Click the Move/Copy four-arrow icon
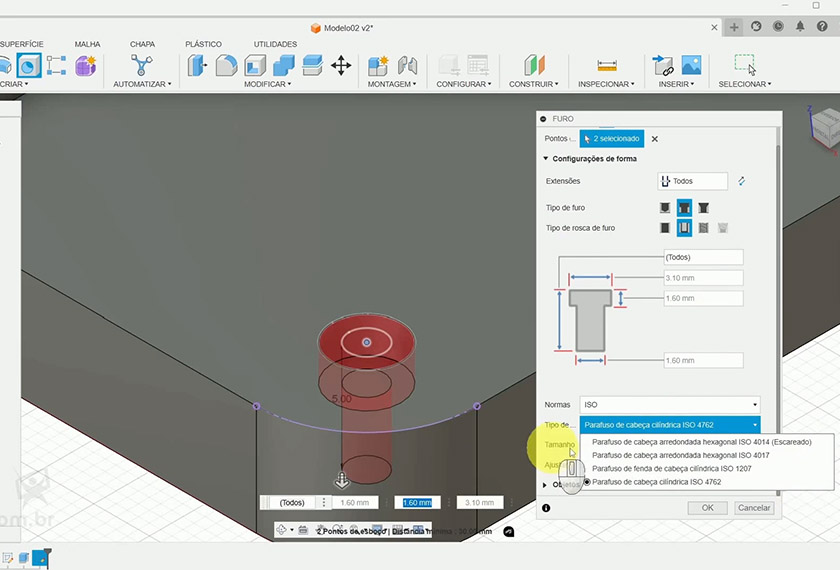Viewport: 840px width, 570px height. (x=341, y=66)
